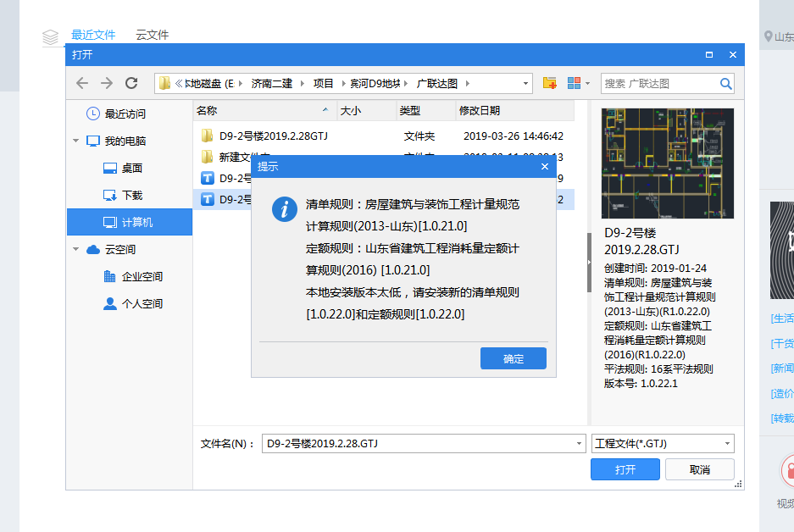Switch to 云文件 tab in background window
Screen dimensions: 794x532
[x=152, y=35]
